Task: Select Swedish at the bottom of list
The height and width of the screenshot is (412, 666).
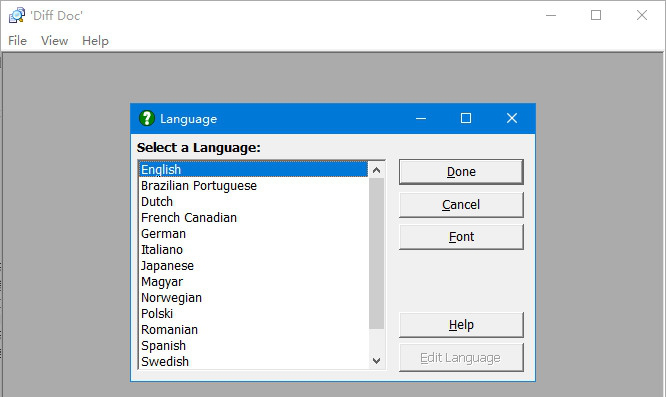Action: point(164,362)
